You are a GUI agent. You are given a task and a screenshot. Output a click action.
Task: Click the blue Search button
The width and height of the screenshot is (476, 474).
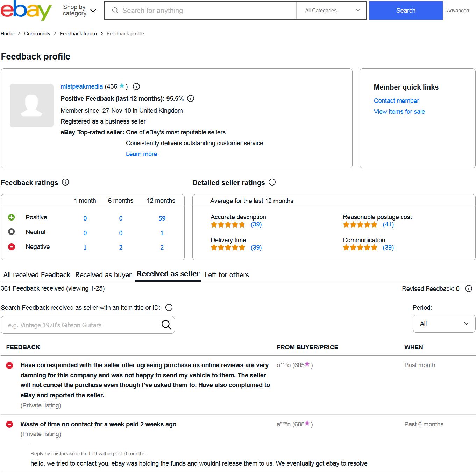pyautogui.click(x=406, y=11)
